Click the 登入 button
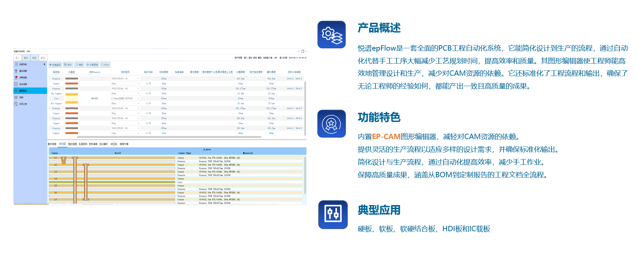The image size is (644, 255). click(x=17, y=58)
